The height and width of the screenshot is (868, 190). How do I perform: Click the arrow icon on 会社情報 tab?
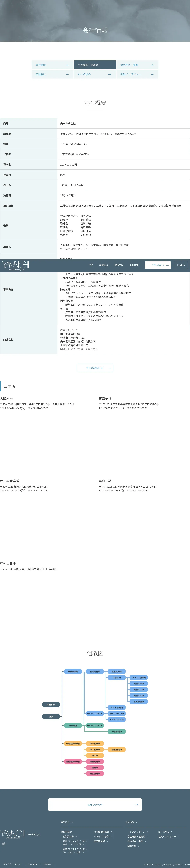(x=67, y=65)
